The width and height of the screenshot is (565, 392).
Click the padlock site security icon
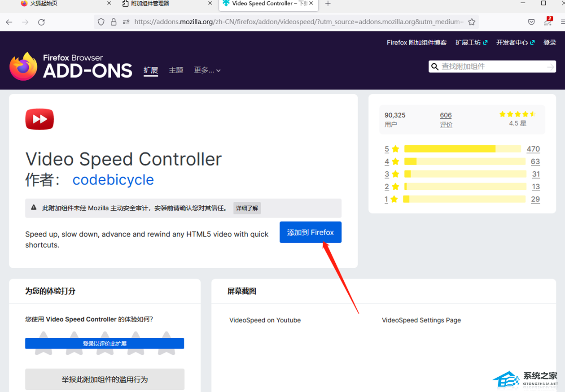click(114, 22)
